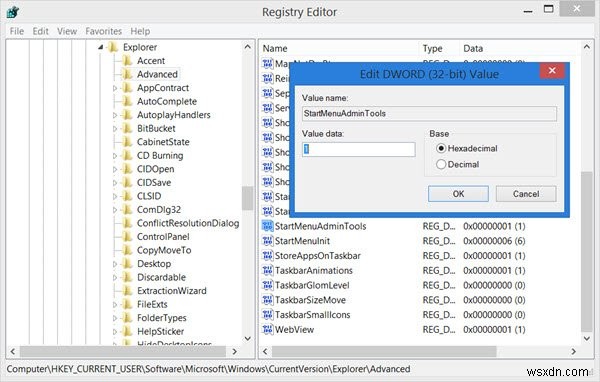Click the DWORD icon beside TaskbarAnimations
The width and height of the screenshot is (600, 382).
coord(267,270)
